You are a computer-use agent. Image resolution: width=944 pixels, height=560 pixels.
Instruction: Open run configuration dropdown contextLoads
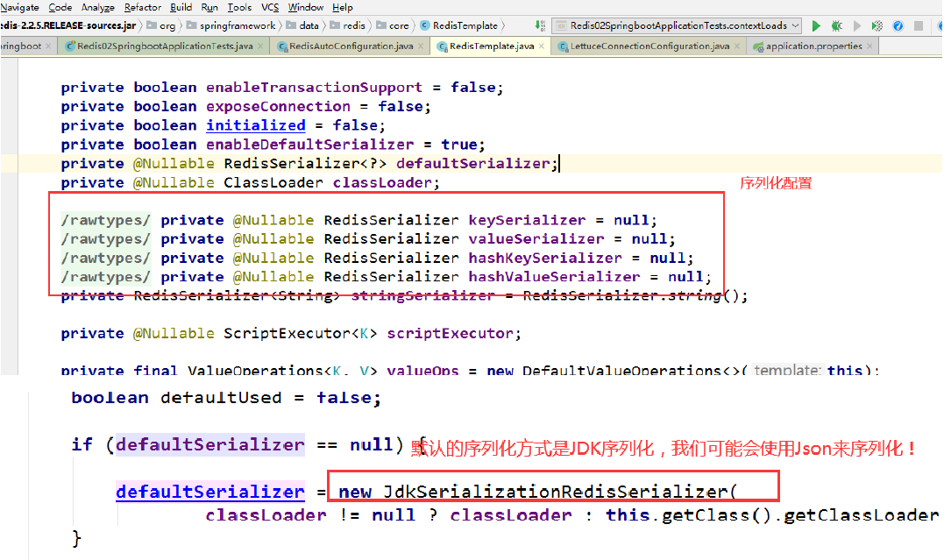678,26
